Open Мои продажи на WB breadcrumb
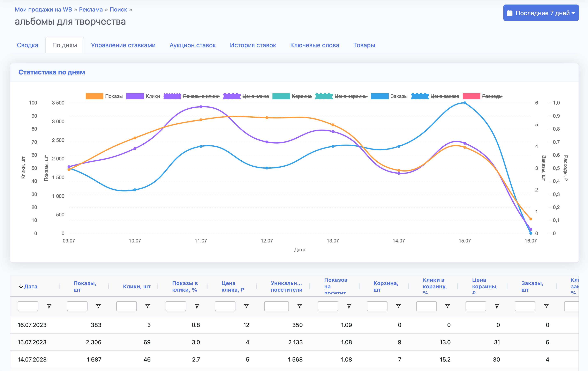588x371 pixels. [x=43, y=9]
